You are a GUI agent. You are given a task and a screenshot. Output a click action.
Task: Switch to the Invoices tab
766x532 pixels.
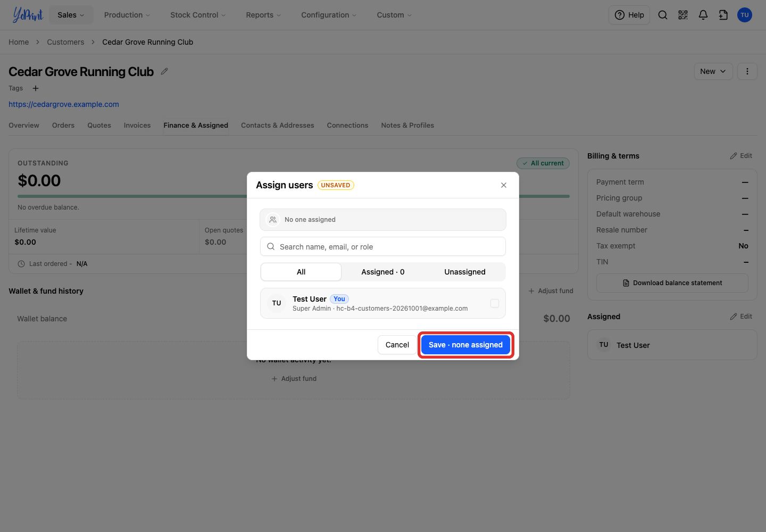pyautogui.click(x=137, y=126)
